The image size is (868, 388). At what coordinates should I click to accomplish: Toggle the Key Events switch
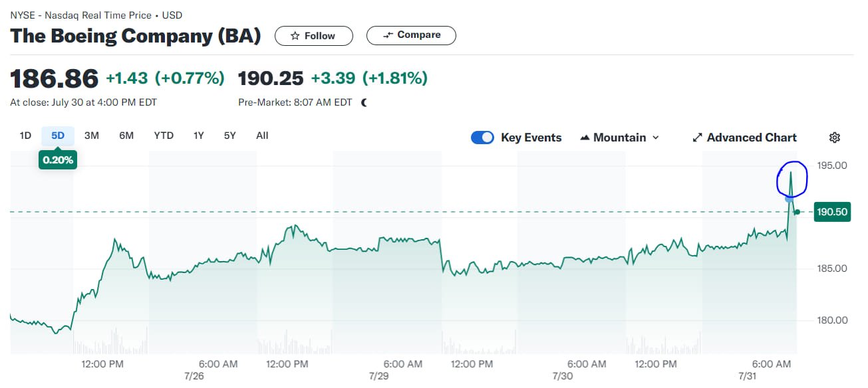pyautogui.click(x=482, y=138)
